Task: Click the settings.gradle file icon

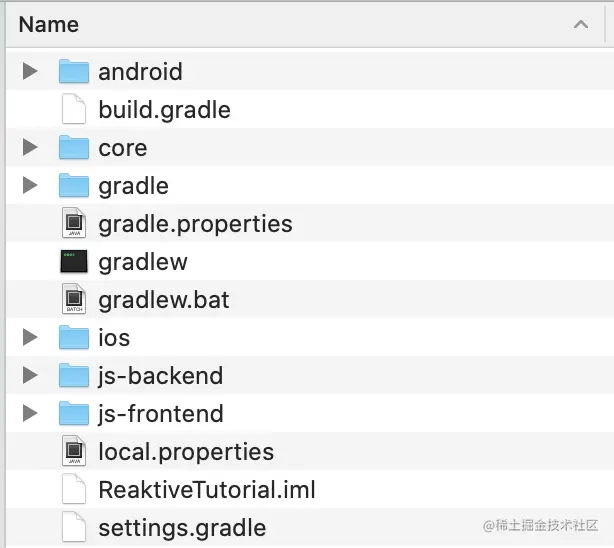Action: coord(74,527)
